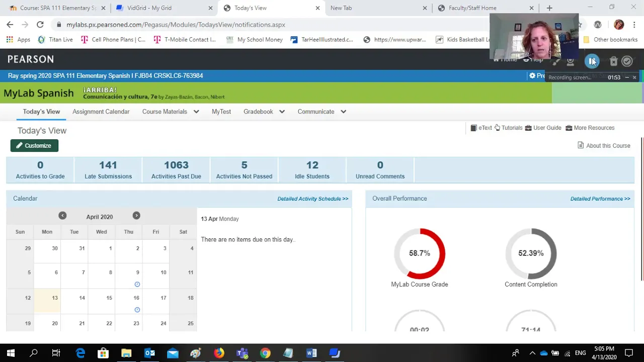View 12 Idle Students
This screenshot has height=362, width=644.
(312, 170)
